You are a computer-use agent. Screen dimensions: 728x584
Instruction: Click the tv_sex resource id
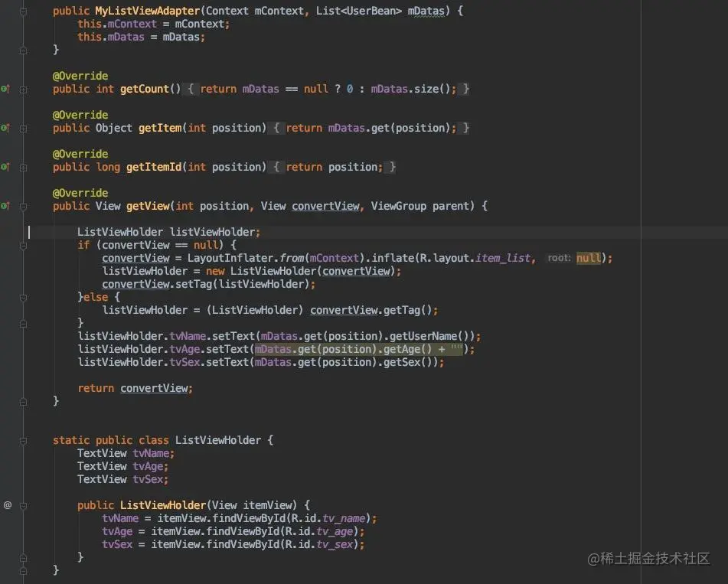335,543
